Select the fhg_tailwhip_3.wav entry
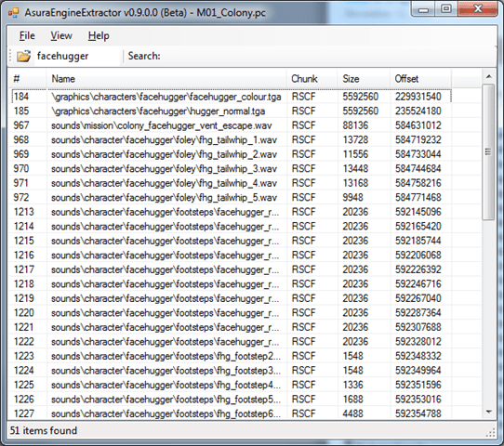Screen dimensions: 504x446 click(232, 168)
